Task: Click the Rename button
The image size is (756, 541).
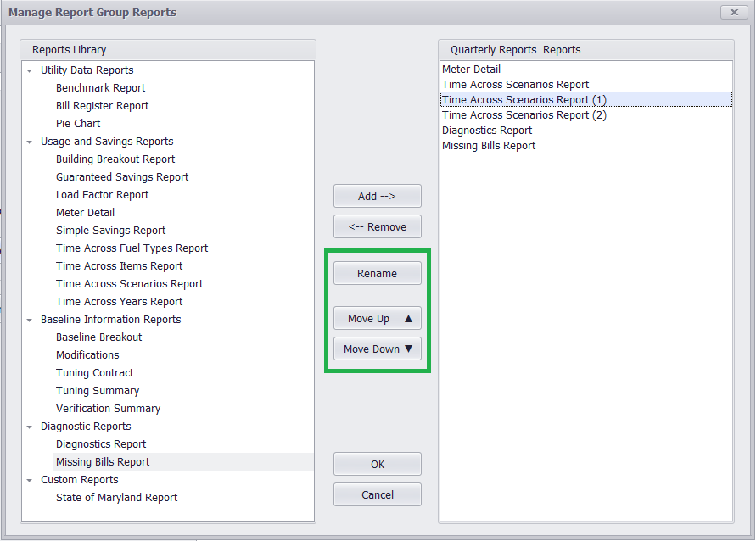Action: (377, 273)
